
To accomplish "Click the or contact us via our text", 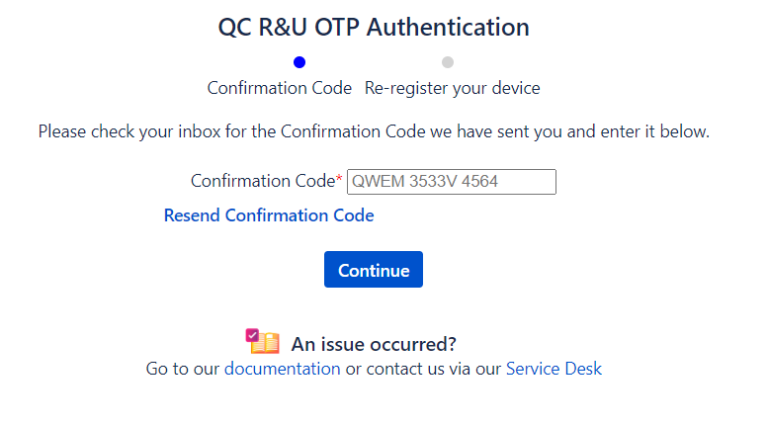I will (423, 368).
